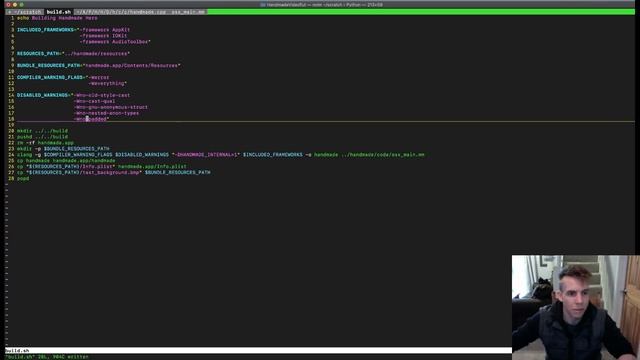Click the '-Wno-nested-anon-types' flag
This screenshot has width=640, height=360.
tap(107, 113)
